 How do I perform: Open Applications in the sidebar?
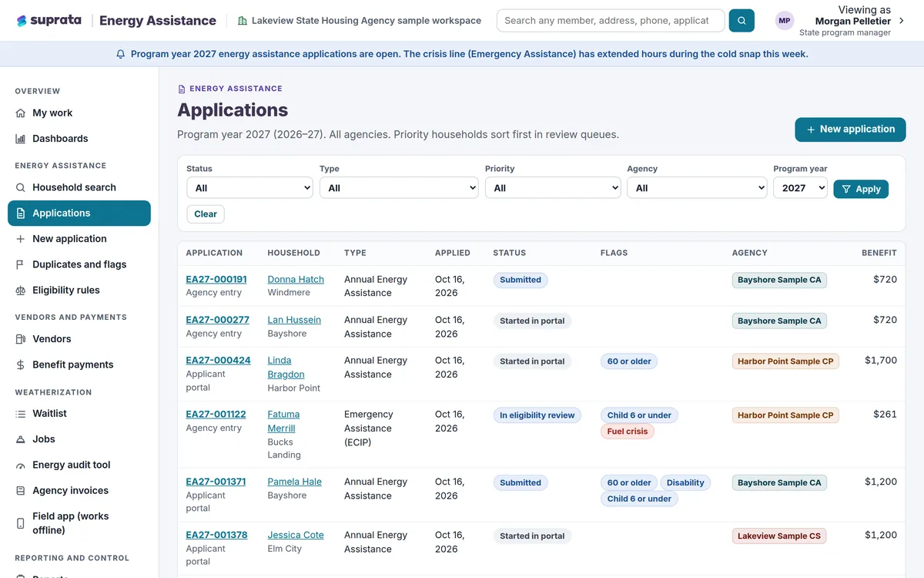coord(79,213)
